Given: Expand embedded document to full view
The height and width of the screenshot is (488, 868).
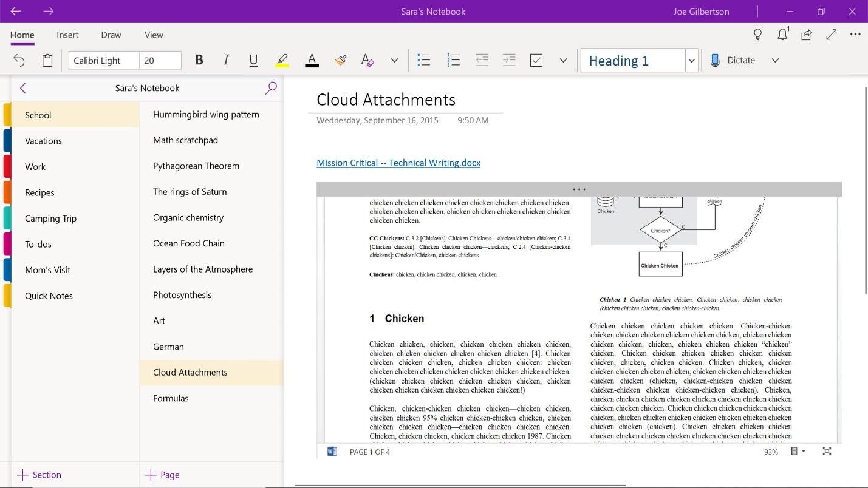Looking at the screenshot, I should tap(827, 452).
